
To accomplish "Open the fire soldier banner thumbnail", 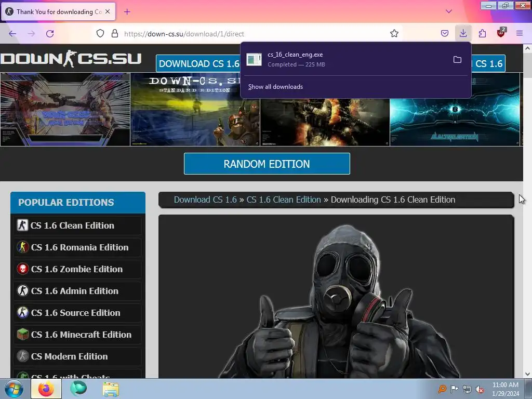I will coord(325,122).
